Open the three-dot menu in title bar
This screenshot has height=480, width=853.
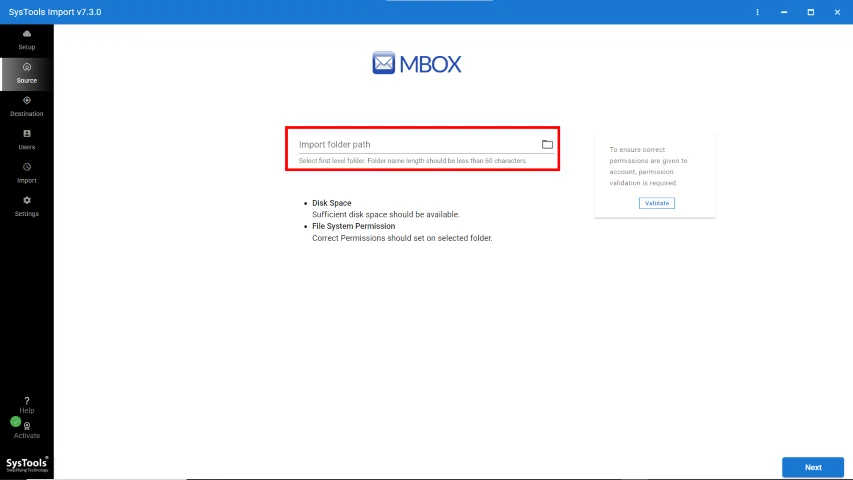757,12
